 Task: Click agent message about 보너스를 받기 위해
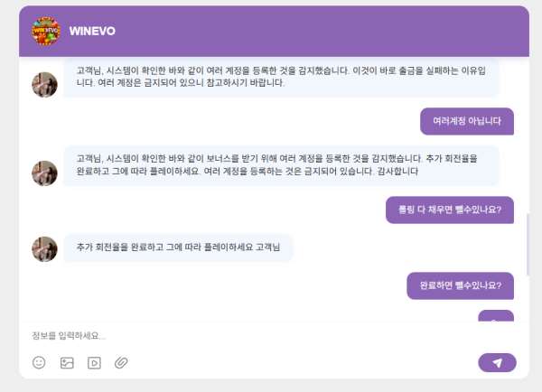280,165
